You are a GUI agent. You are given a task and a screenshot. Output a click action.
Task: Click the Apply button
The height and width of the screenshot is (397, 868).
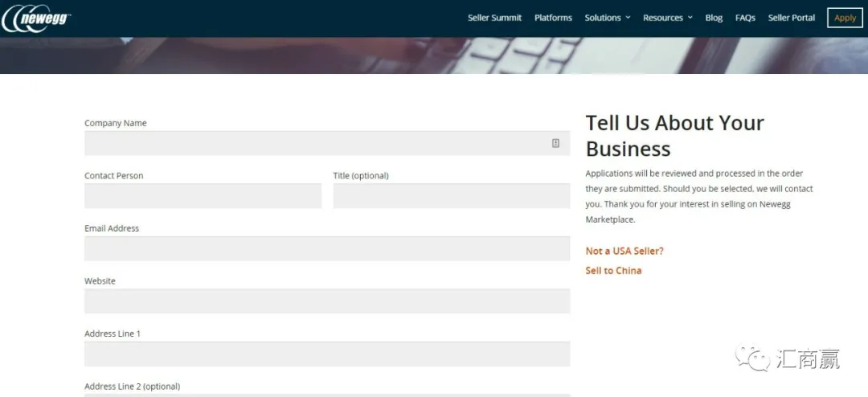845,18
